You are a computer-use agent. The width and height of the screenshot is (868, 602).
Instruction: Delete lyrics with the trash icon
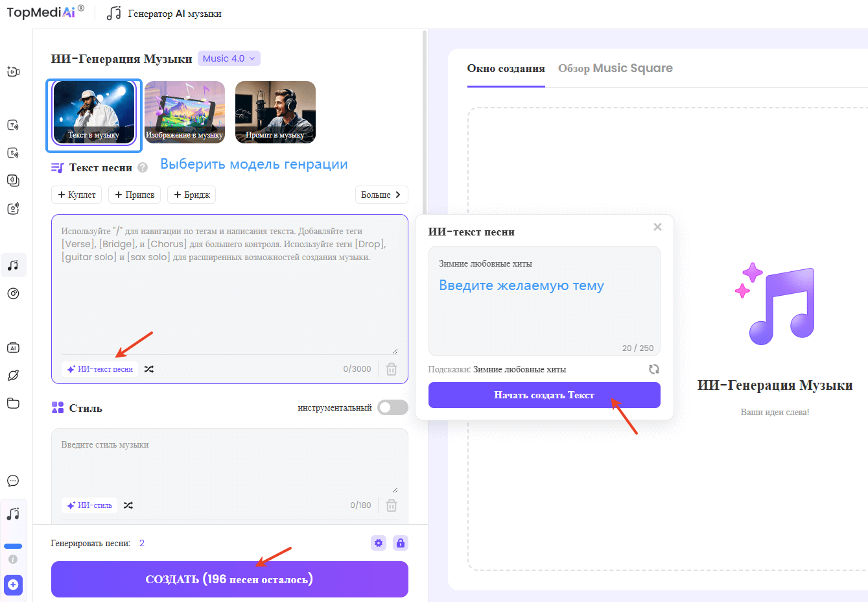(392, 369)
